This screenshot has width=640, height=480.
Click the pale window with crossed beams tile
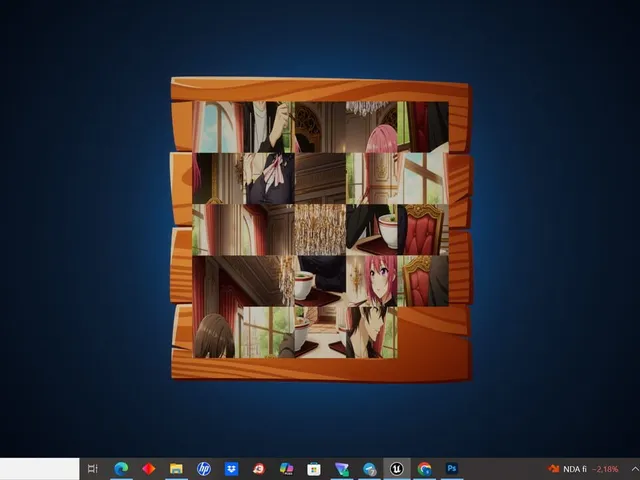click(x=423, y=178)
